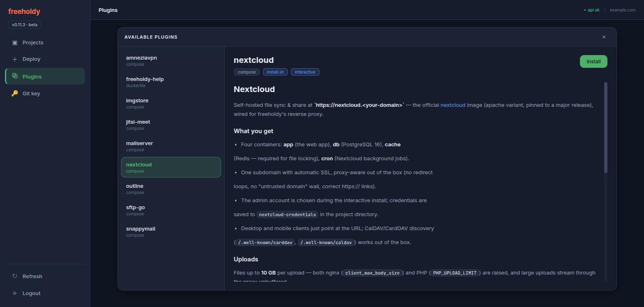Click the Projects icon in the sidebar

15,43
